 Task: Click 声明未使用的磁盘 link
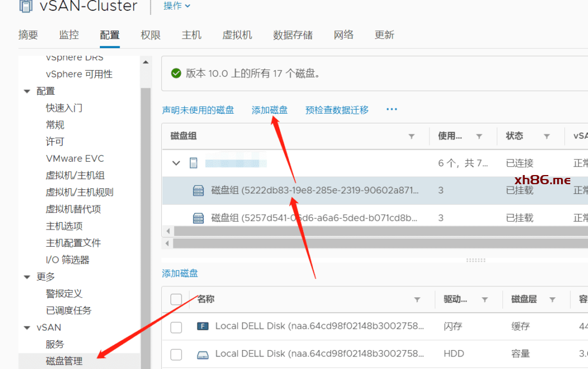[198, 110]
